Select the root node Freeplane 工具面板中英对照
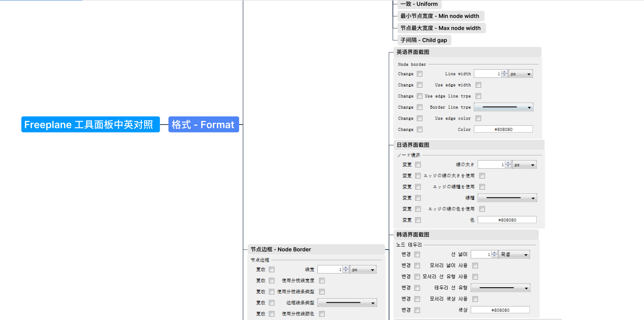644x320 pixels. tap(91, 125)
